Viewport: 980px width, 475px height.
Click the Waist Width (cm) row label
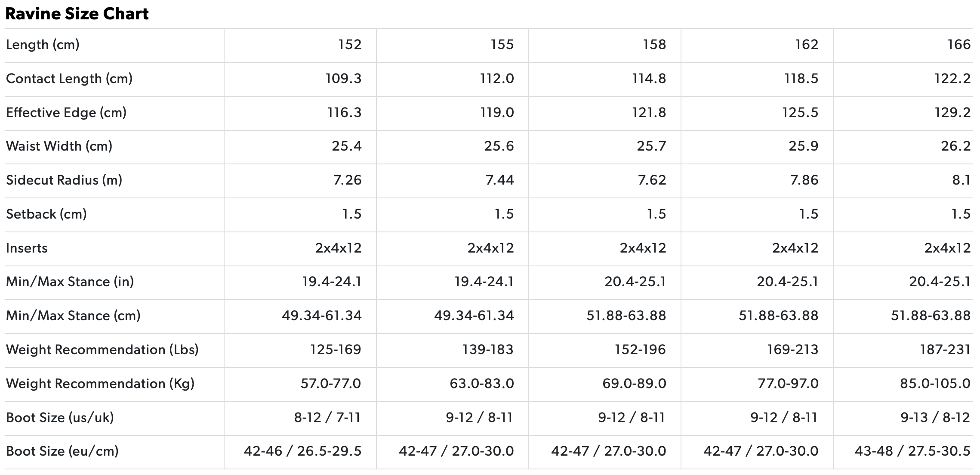59,146
